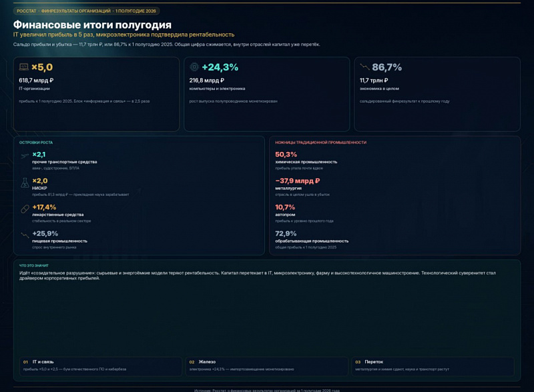534x392 pixels.
Task: Click the '03 Переток' card
Action: pos(433,366)
